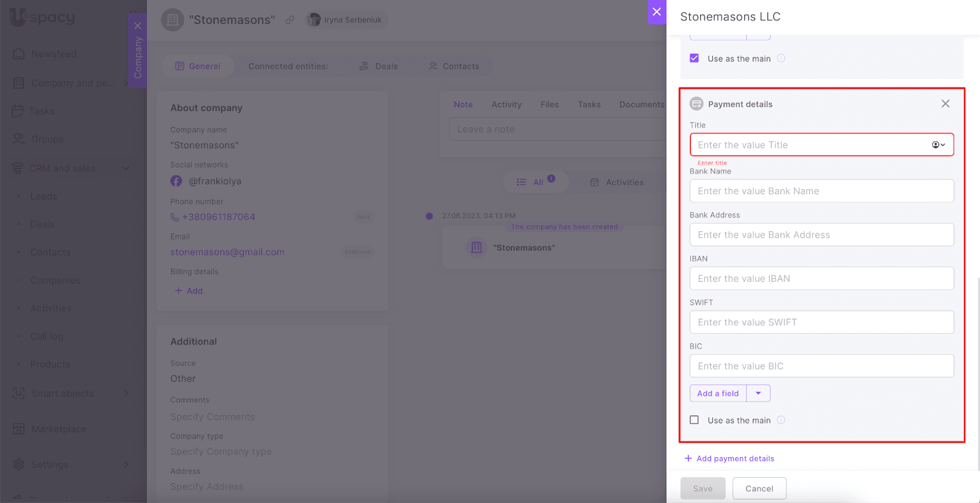This screenshot has width=980, height=503.
Task: Expand the Smart objects submenu
Action: [126, 393]
